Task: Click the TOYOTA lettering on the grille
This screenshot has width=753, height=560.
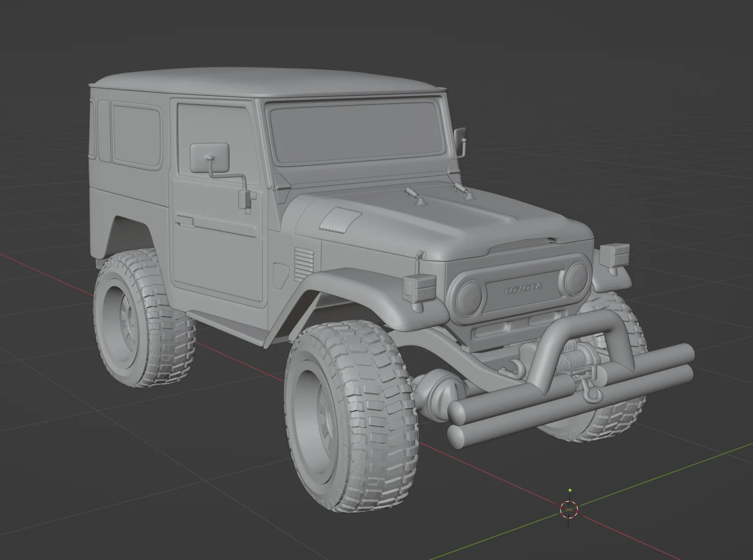Action: tap(523, 288)
